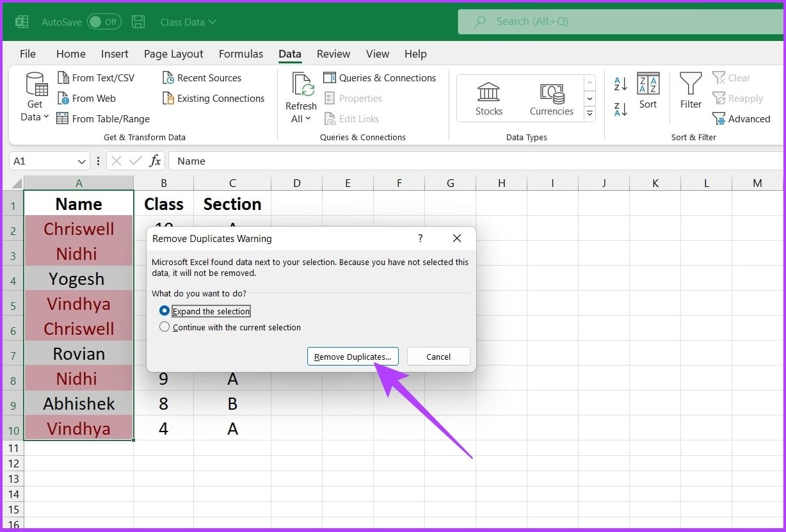Click the dialog help question mark
This screenshot has height=532, width=786.
[x=421, y=238]
